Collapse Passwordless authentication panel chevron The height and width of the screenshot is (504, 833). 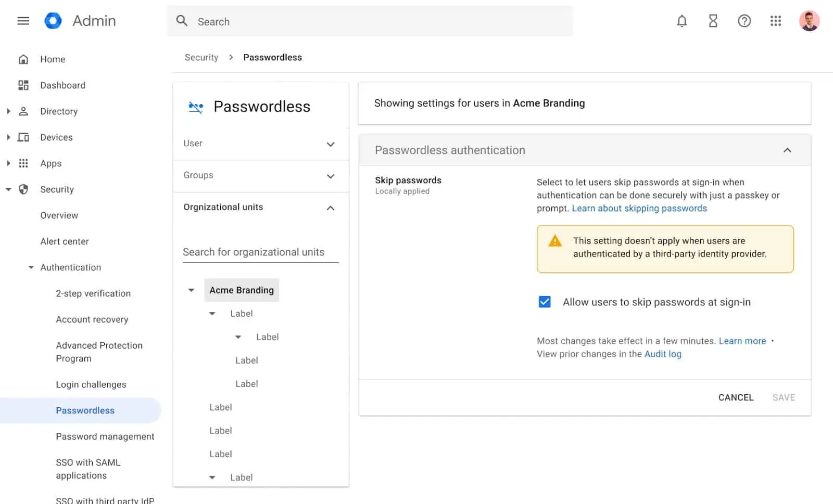coord(787,150)
